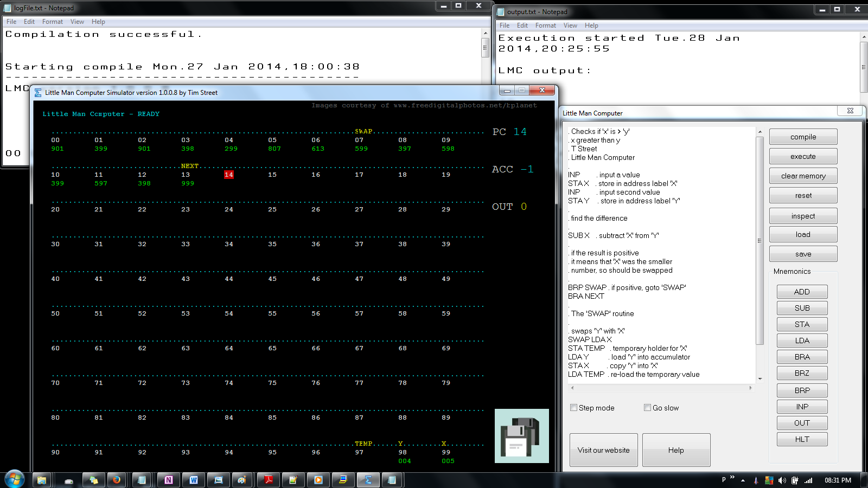Open the Paint palette taskbar icon
The width and height of the screenshot is (868, 488).
[241, 480]
